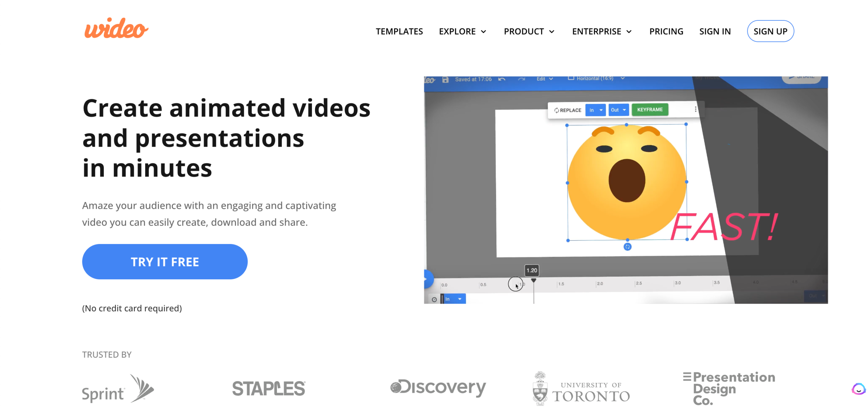Go to the PRICING page
The image size is (868, 407).
pos(666,31)
